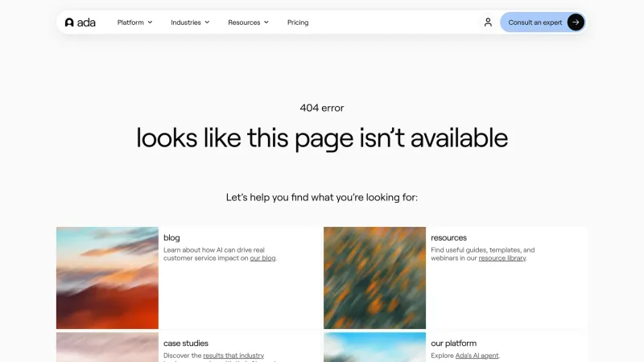This screenshot has height=362, width=644.
Task: Open the user account icon
Action: (x=488, y=23)
